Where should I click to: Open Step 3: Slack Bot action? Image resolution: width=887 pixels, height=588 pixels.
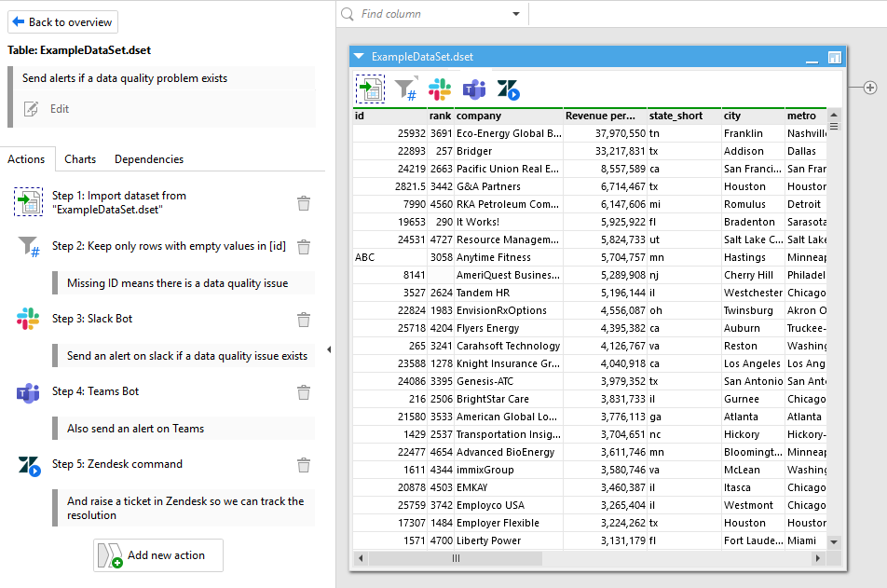[92, 319]
